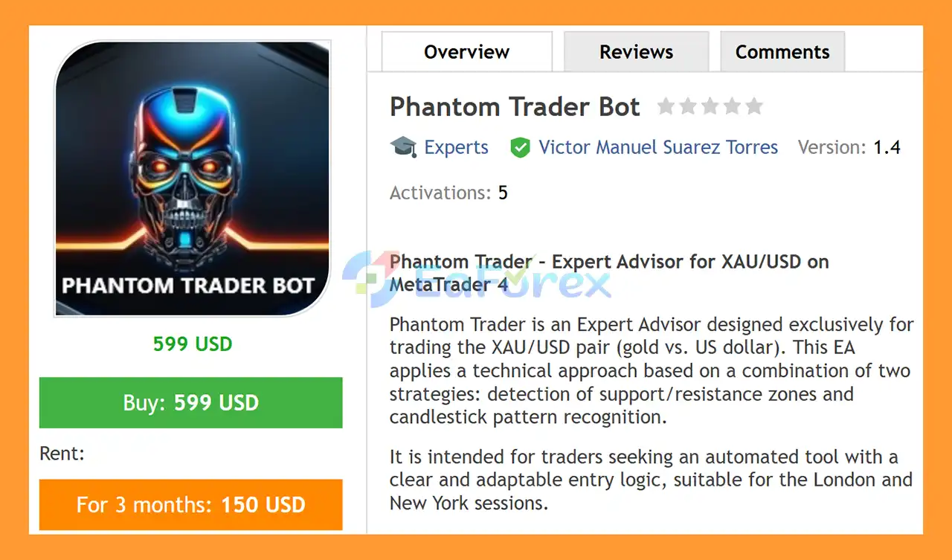Click the green 599 USD price text

tap(192, 344)
